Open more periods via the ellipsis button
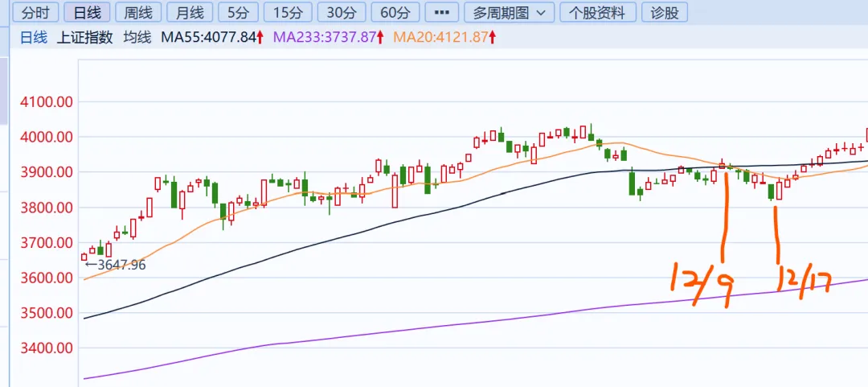Image resolution: width=868 pixels, height=387 pixels. click(441, 12)
